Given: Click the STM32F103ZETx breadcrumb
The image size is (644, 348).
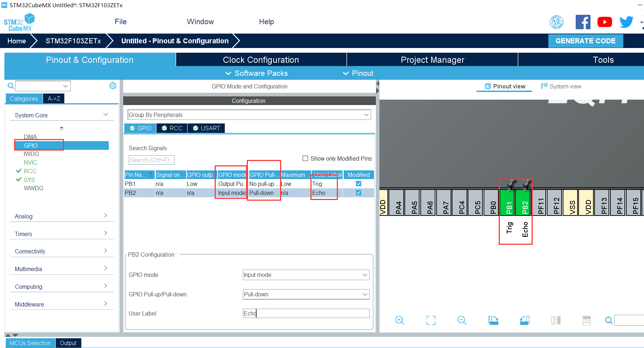Looking at the screenshot, I should 73,41.
